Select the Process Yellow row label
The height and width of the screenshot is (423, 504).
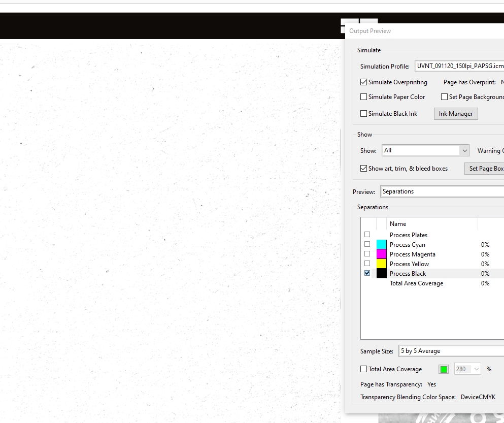(410, 264)
